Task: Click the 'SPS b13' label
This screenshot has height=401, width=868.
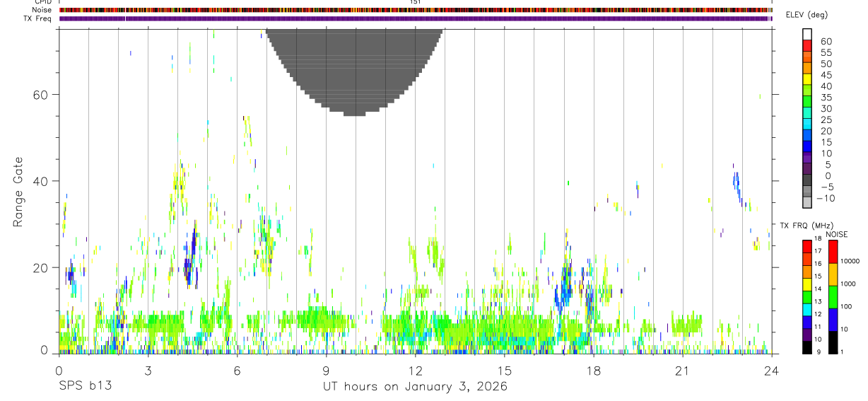Action: point(85,386)
